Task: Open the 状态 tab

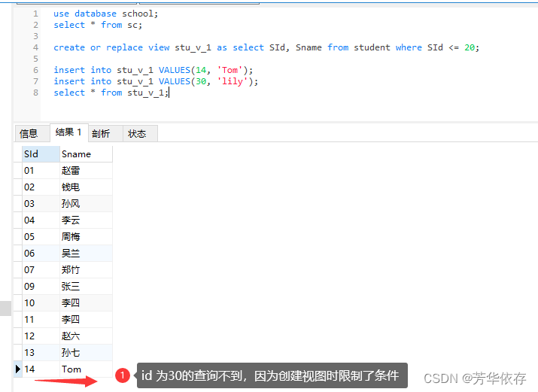Action: [x=140, y=133]
